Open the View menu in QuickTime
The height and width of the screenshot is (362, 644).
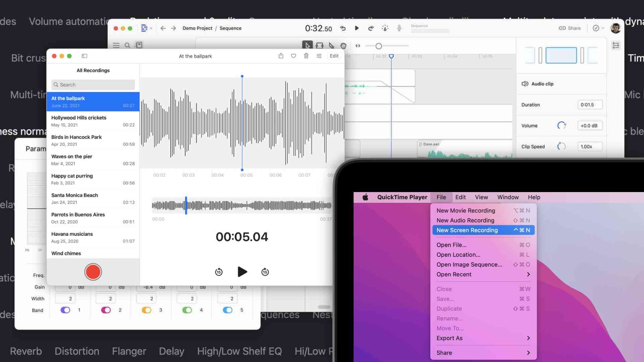tap(481, 197)
